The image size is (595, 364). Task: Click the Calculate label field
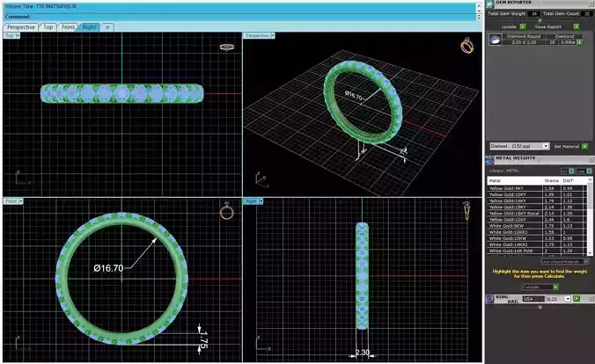(537, 287)
